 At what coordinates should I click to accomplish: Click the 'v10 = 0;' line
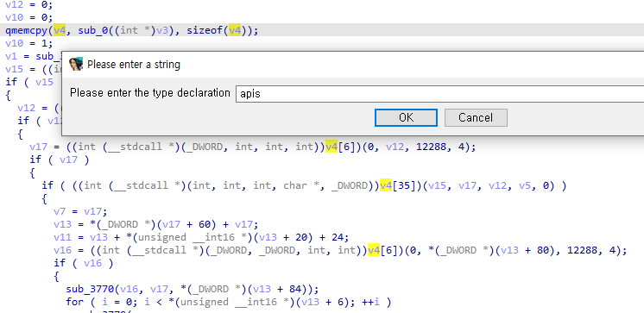(29, 17)
